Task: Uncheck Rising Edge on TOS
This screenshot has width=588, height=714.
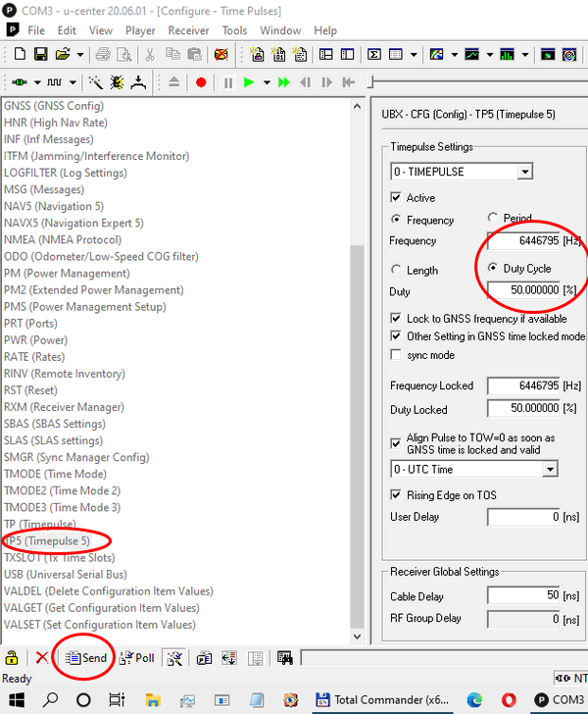Action: (x=396, y=495)
